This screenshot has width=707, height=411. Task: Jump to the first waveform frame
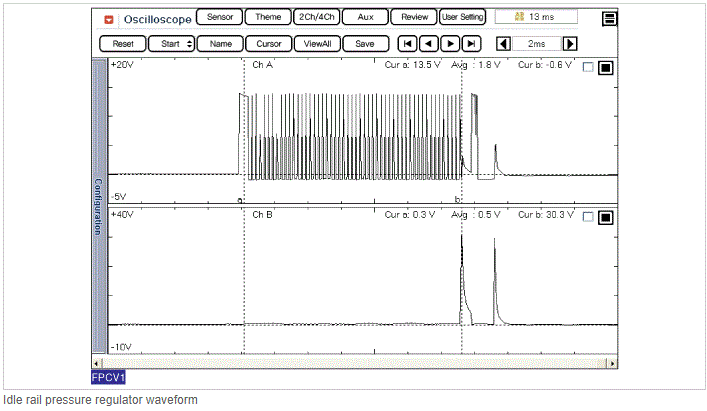click(407, 44)
